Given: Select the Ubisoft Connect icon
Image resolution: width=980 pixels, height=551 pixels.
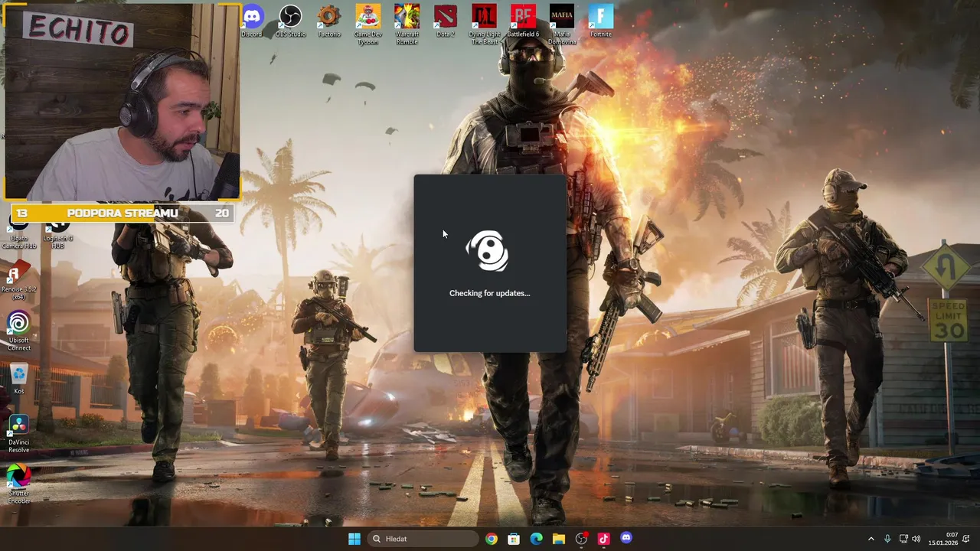Looking at the screenshot, I should pos(18,331).
